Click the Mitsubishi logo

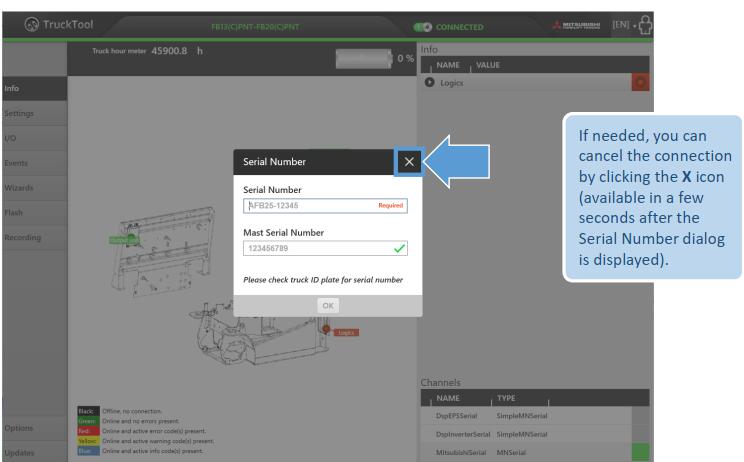[x=576, y=25]
